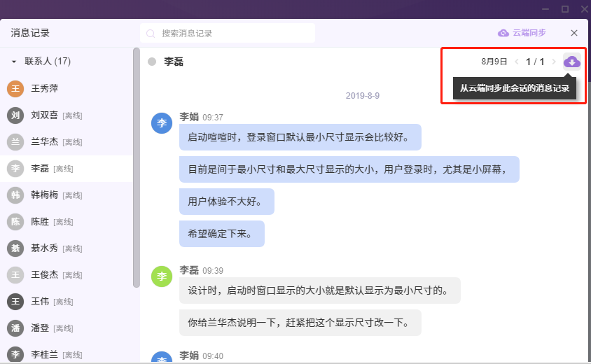Click the contact list vertical scrollbar
Viewport: 591px width, 364px height.
pos(136,168)
